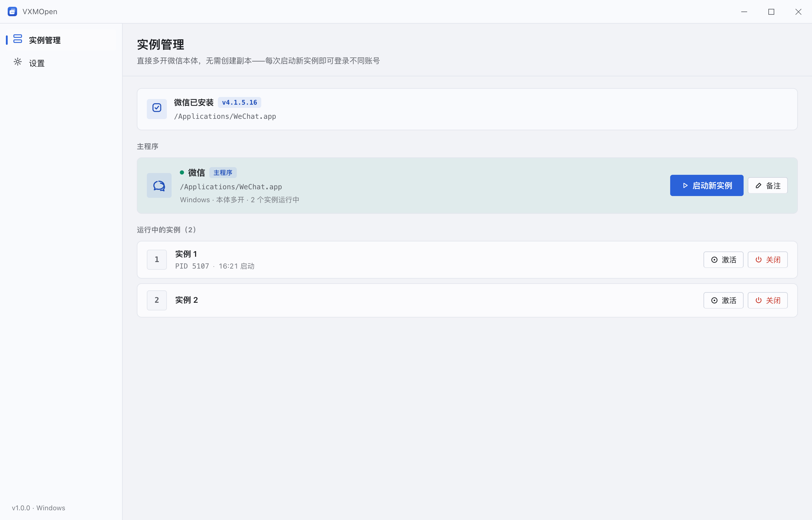This screenshot has height=520, width=812.
Task: Click the gear icon beside 设置
Action: point(18,62)
